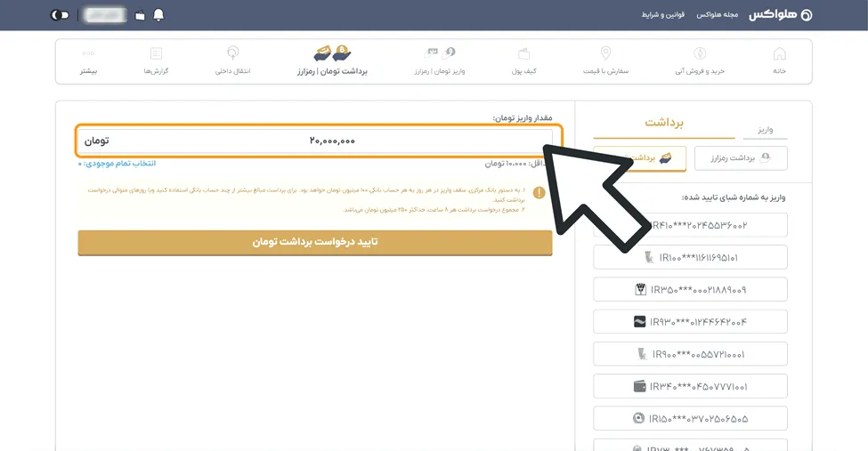Click تایید درخواست برداشت تومان button

pos(315,242)
